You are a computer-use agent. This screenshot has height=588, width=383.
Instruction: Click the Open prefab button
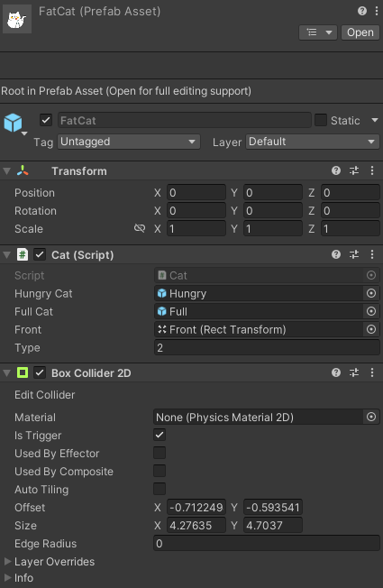pyautogui.click(x=360, y=32)
